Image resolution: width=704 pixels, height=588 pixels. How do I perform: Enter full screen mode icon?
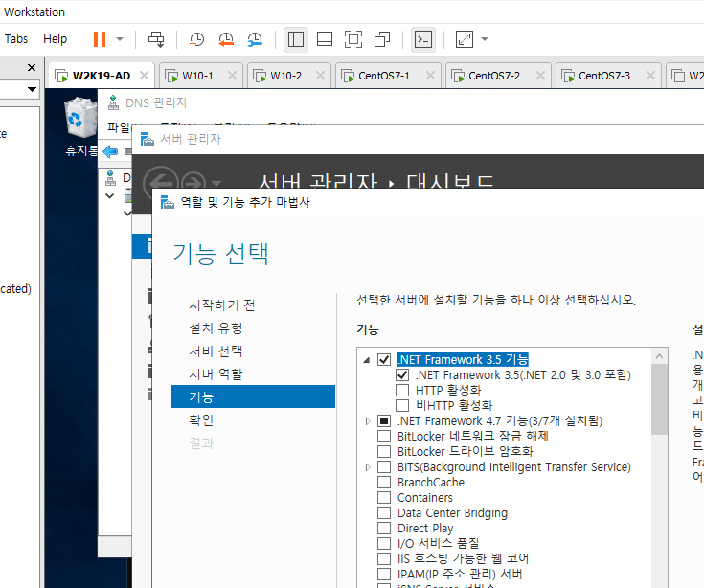tap(353, 39)
